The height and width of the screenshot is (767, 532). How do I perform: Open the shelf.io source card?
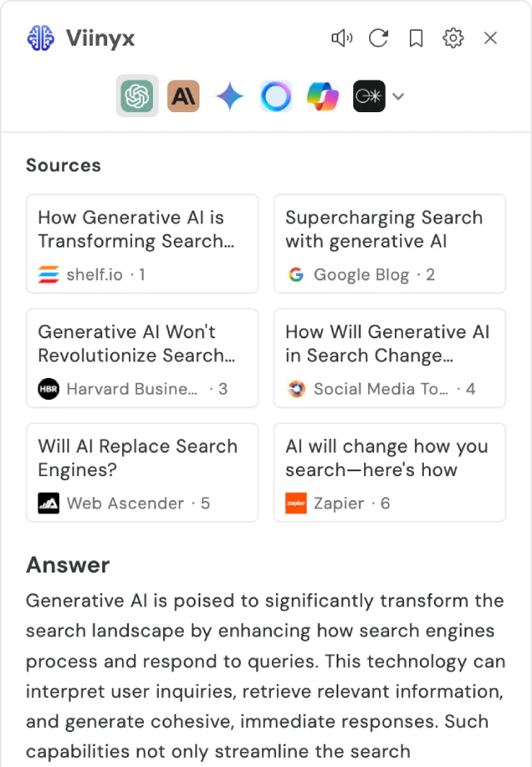(142, 243)
